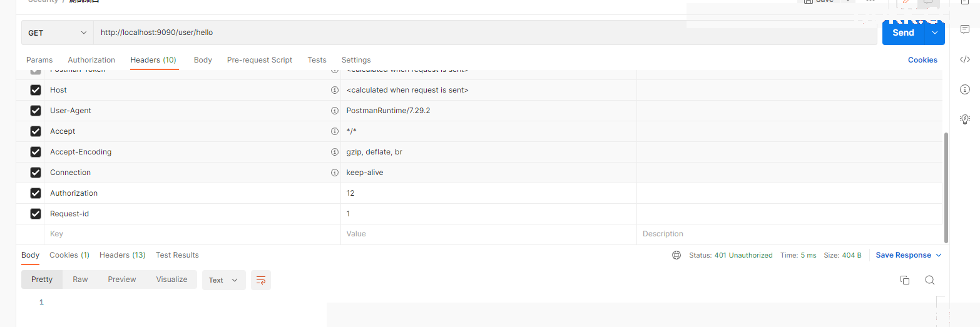
Task: Uncheck the Request-id header checkbox
Action: coord(36,214)
